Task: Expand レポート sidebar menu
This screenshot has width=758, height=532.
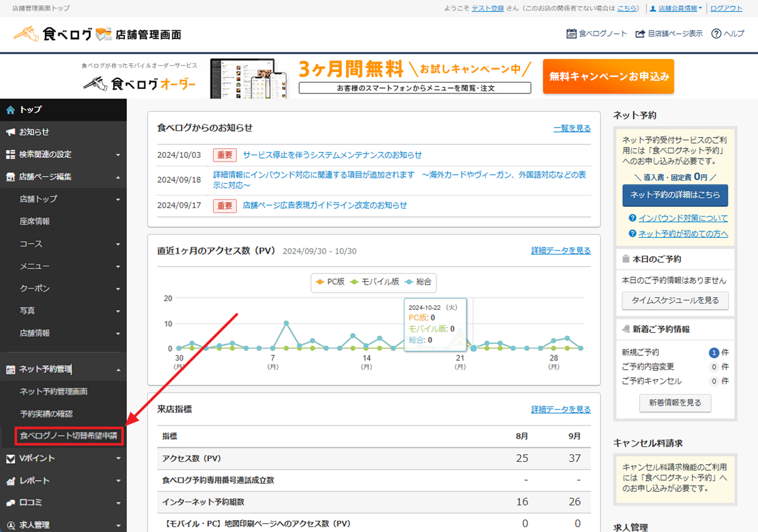Action: 63,481
